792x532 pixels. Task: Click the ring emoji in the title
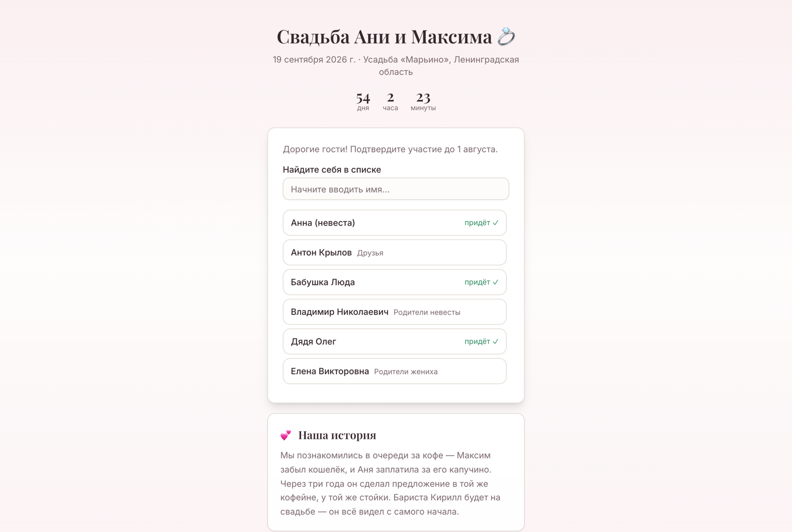(506, 37)
